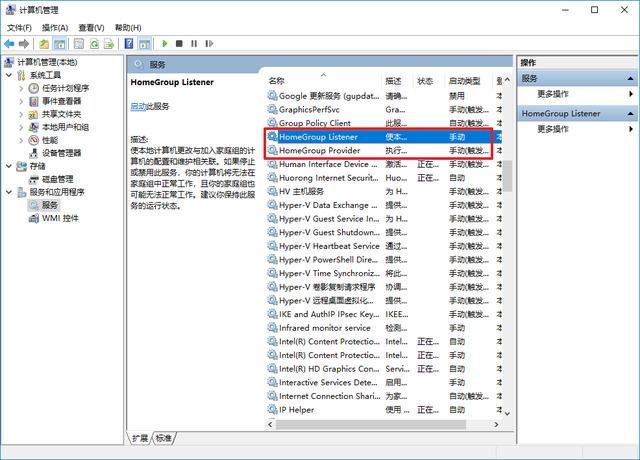Viewport: 640px width, 460px height.
Task: Select the 计算机管理(本地) root node
Action: pos(41,62)
